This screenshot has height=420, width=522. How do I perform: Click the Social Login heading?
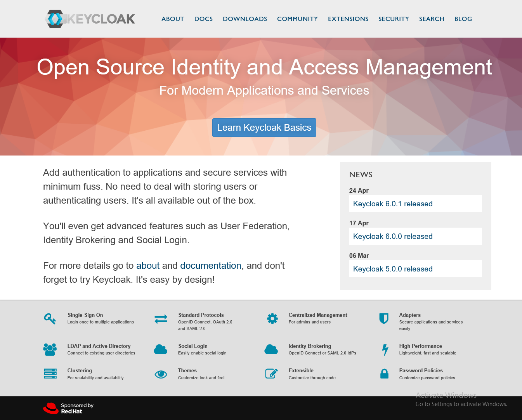(x=193, y=346)
